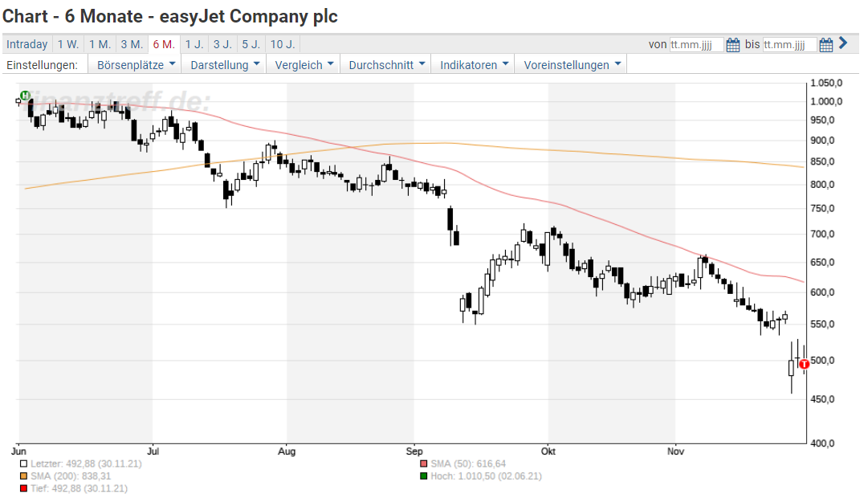Screen dimensions: 868x498
Task: Select the 3 M. timeframe tab
Action: click(132, 44)
